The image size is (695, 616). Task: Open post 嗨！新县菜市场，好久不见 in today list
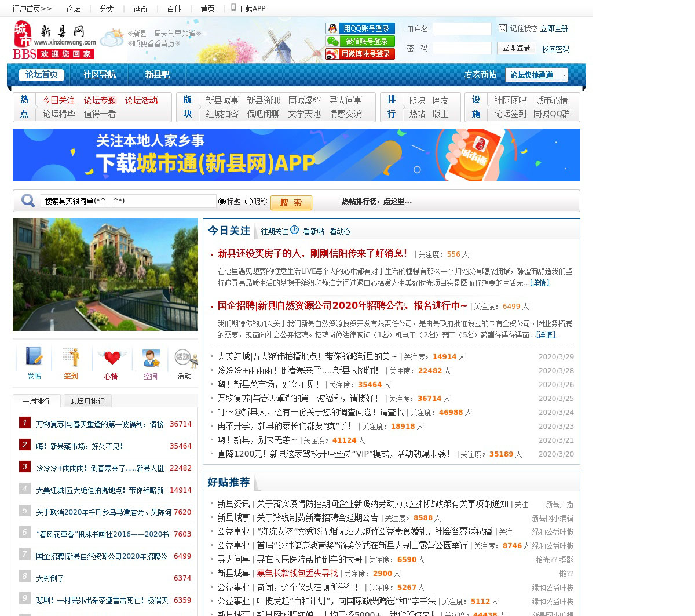click(269, 384)
